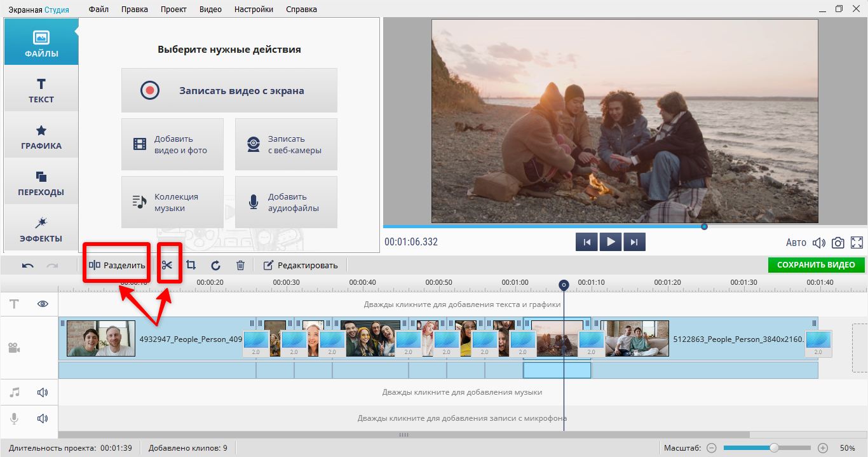
Task: Click the Длительность проекта status text
Action: [x=71, y=448]
